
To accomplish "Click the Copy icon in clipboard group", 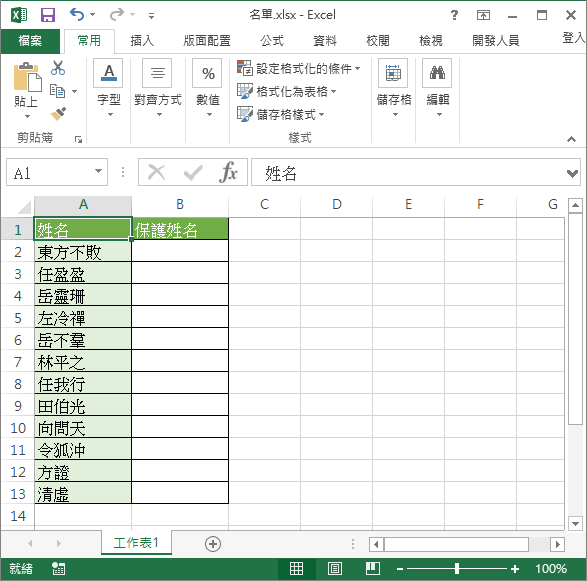I will pos(58,91).
